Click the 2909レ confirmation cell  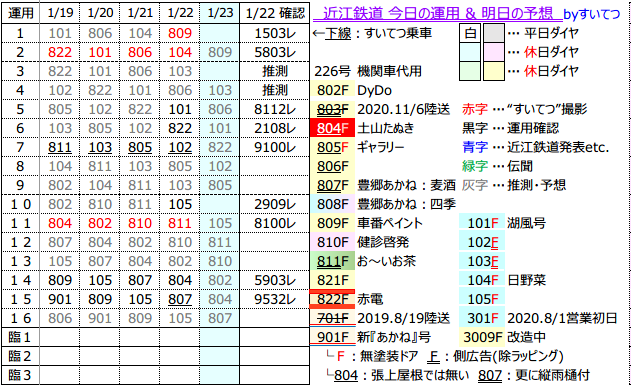pos(275,204)
